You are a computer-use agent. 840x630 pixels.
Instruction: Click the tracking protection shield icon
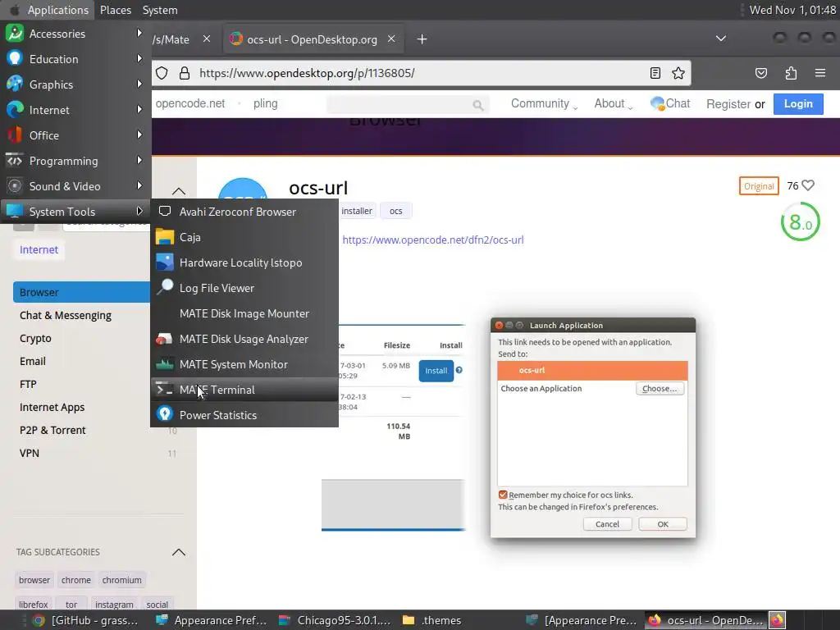tap(162, 73)
